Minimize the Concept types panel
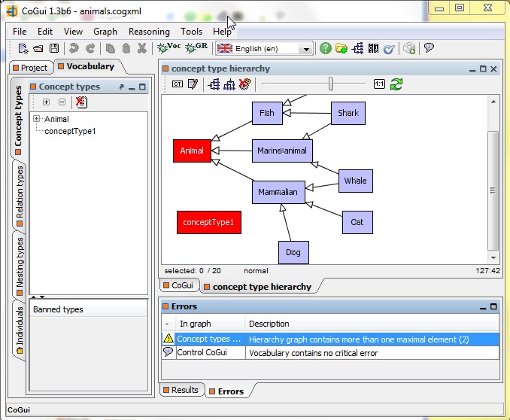This screenshot has width=510, height=420. 132,87
